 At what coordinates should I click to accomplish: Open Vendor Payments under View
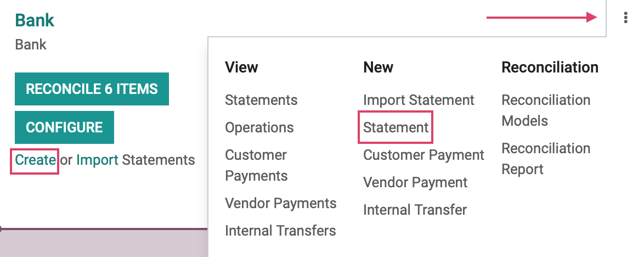(280, 203)
